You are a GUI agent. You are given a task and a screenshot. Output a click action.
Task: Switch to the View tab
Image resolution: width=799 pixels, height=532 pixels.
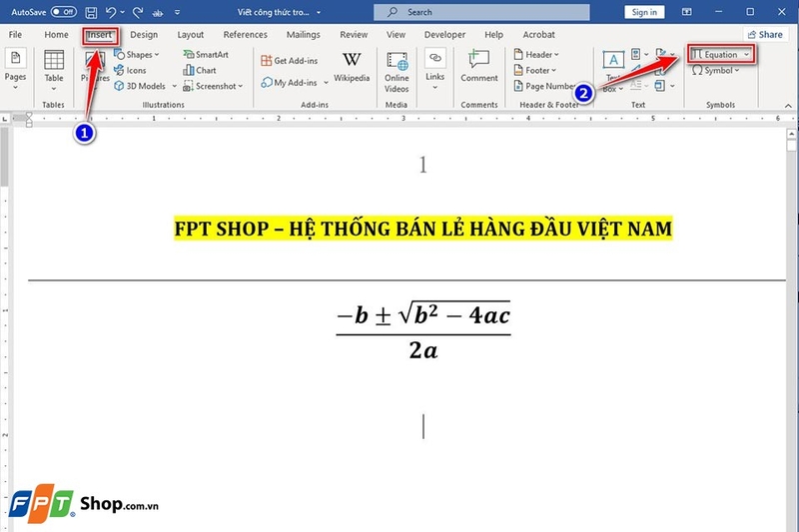click(396, 35)
